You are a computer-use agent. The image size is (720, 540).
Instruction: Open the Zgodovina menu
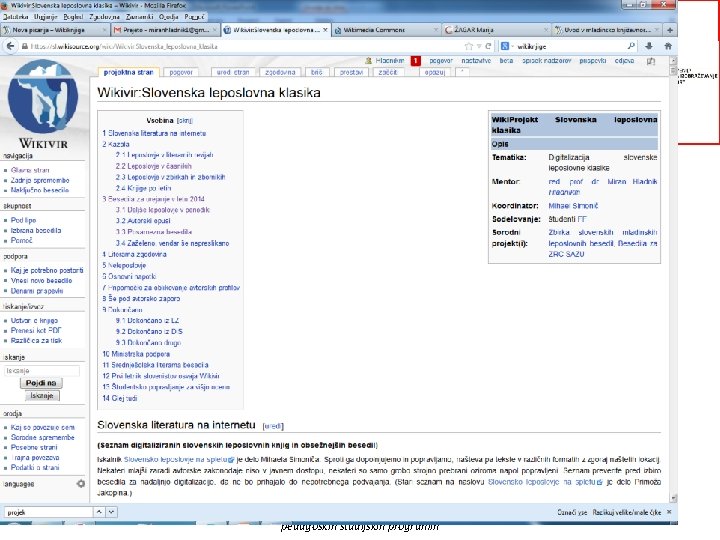pyautogui.click(x=104, y=17)
